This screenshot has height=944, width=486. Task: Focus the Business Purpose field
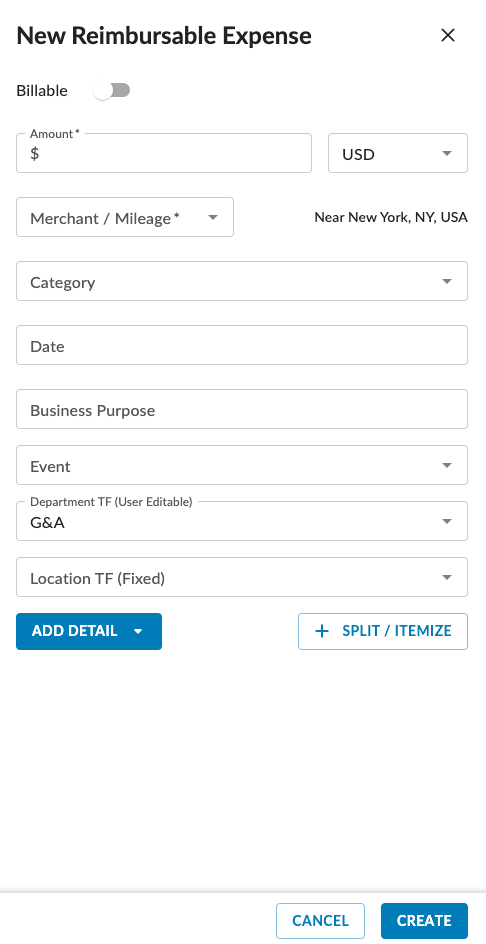click(241, 409)
